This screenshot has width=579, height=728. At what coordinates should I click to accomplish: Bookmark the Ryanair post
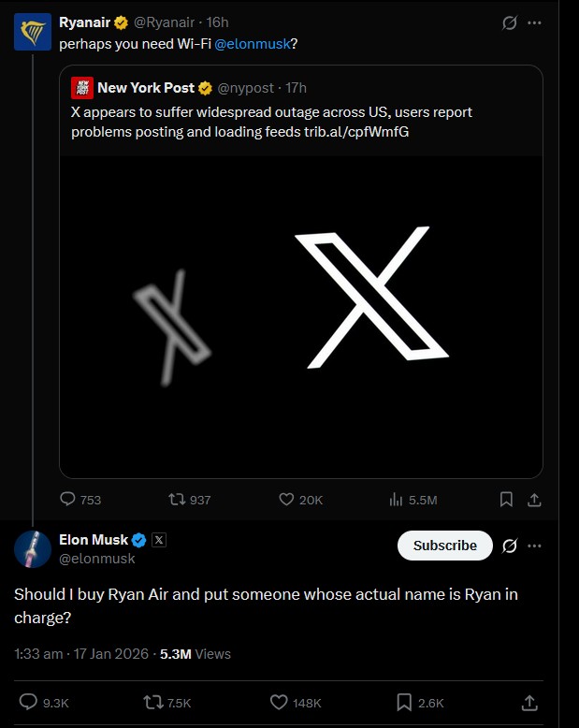[506, 500]
